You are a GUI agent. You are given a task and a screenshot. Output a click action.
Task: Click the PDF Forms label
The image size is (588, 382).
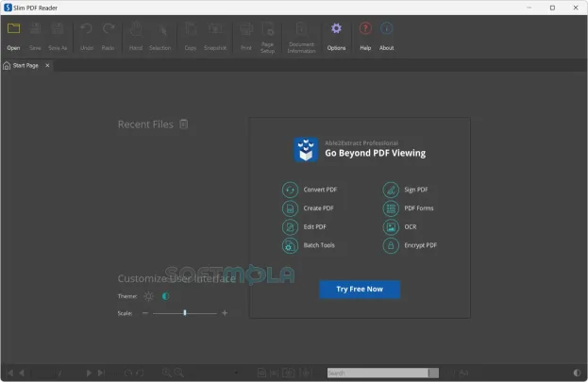(419, 208)
